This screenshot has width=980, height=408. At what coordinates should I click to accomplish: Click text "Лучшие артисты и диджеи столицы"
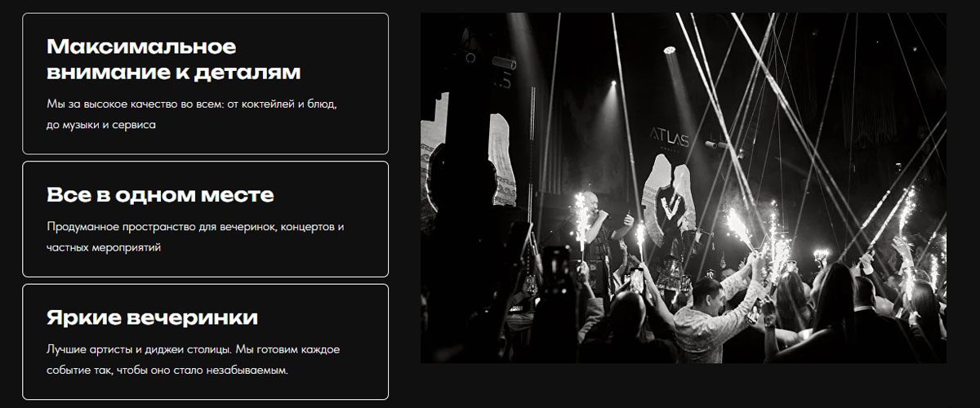pos(139,349)
